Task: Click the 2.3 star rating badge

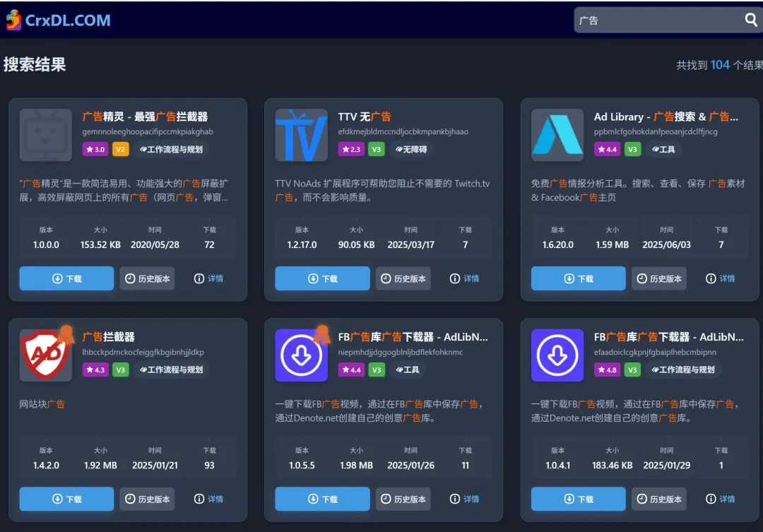Action: (x=351, y=150)
